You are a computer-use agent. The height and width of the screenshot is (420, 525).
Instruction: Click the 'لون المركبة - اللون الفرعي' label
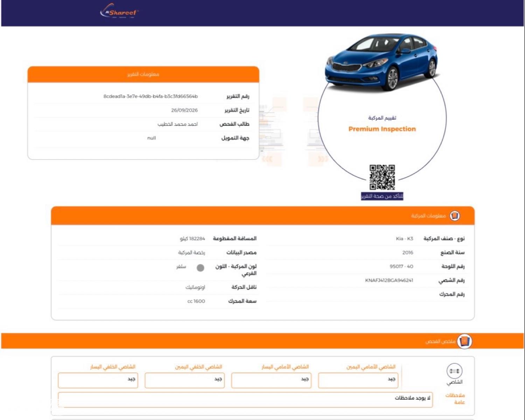tap(236, 270)
